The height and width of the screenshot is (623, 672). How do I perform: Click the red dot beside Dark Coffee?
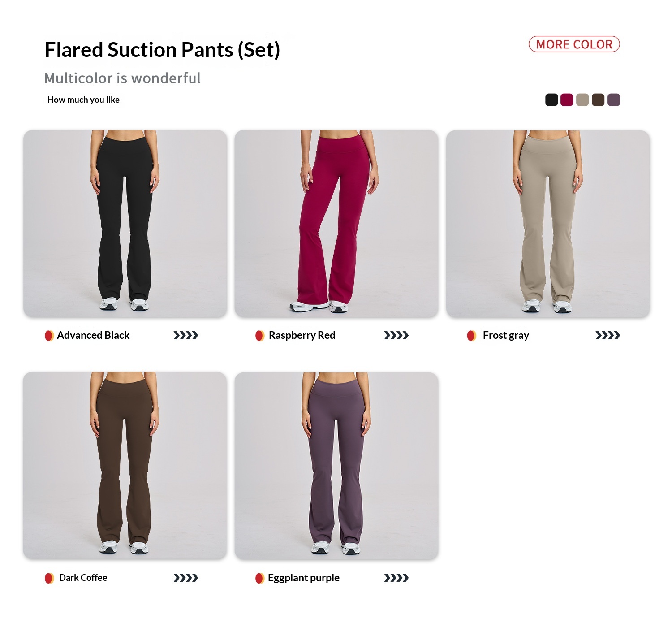[49, 578]
